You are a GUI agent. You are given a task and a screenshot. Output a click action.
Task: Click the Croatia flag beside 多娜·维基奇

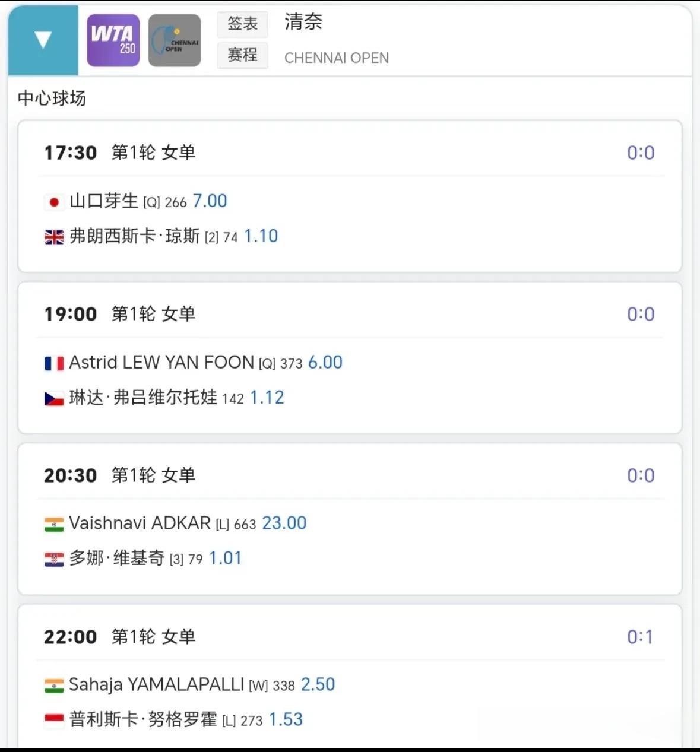tap(54, 559)
